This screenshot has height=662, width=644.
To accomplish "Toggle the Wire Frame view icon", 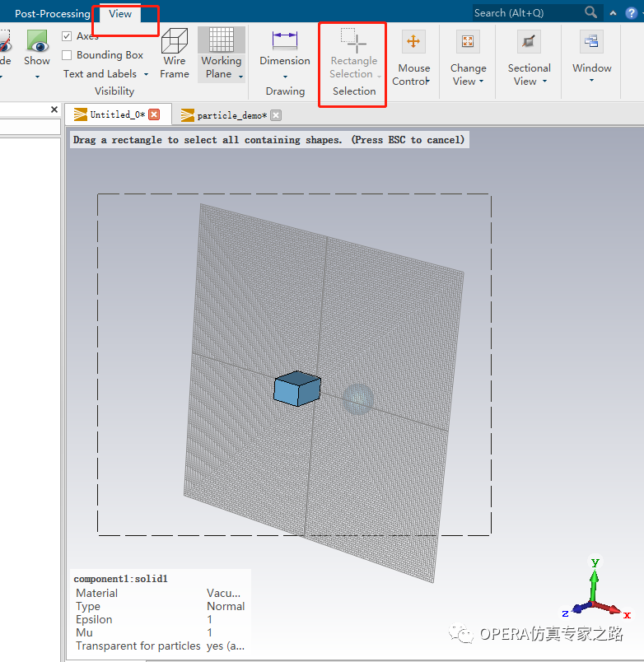I will 175,41.
